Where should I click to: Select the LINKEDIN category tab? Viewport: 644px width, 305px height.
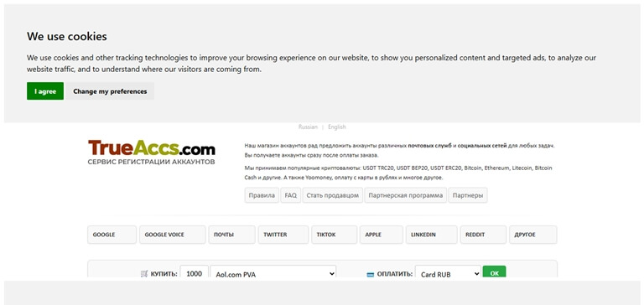coord(431,235)
